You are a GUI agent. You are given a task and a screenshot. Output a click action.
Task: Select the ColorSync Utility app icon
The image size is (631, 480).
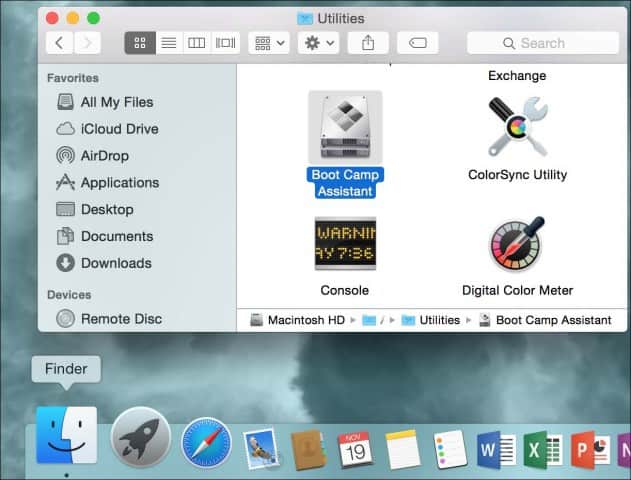coord(518,127)
